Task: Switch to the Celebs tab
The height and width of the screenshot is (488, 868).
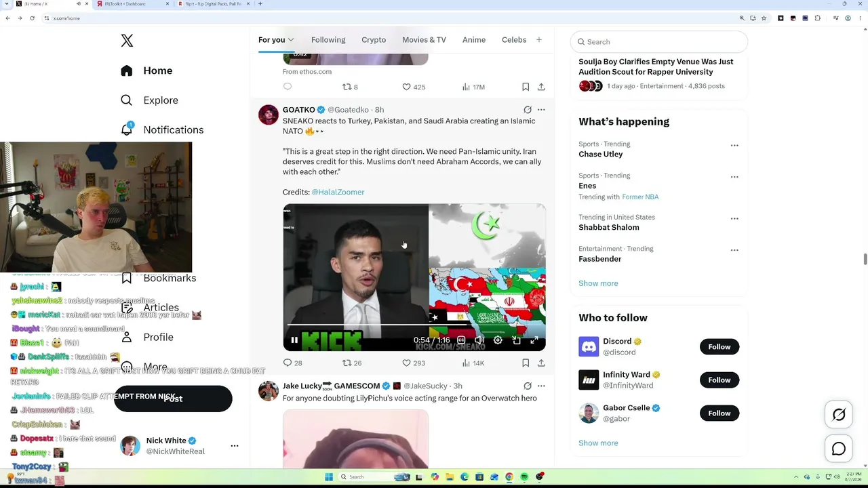Action: (x=514, y=40)
